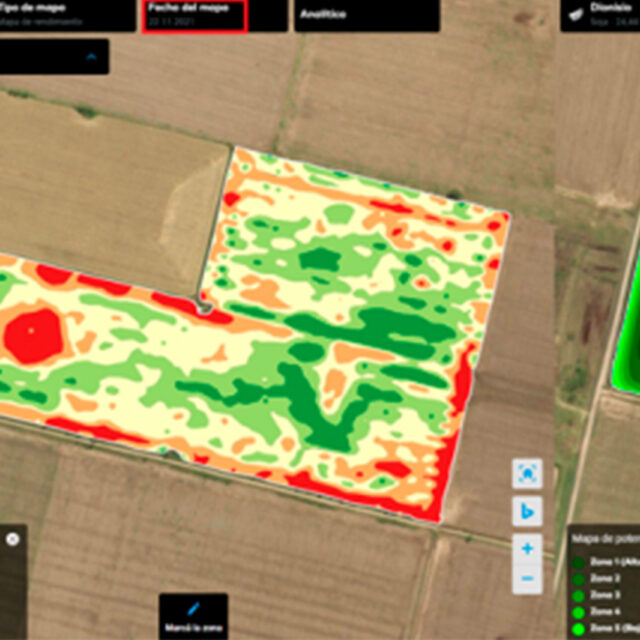Screen dimensions: 640x640
Task: Click the center-on-field focus icon
Action: pyautogui.click(x=527, y=473)
